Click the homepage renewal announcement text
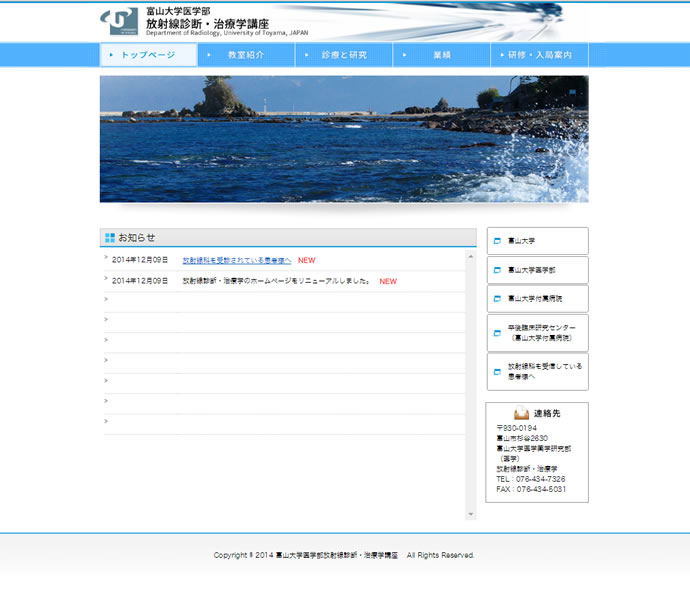Image resolution: width=690 pixels, height=600 pixels. (276, 281)
